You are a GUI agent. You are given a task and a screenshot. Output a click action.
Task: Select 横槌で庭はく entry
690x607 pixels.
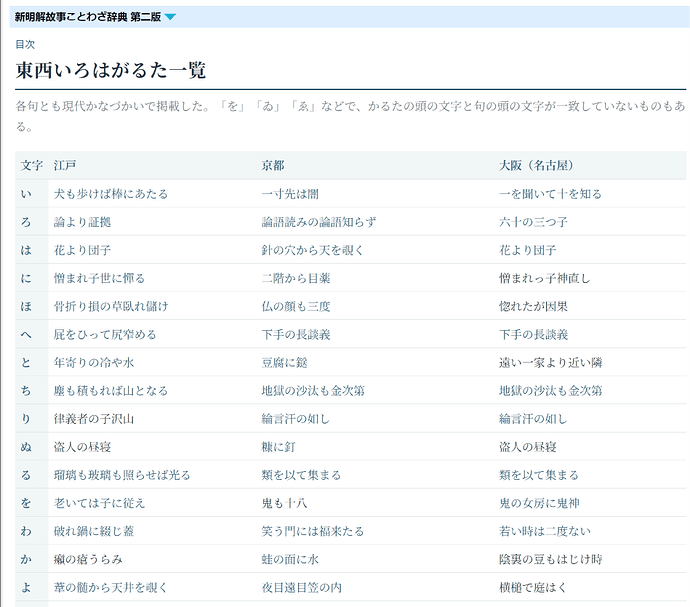(533, 588)
